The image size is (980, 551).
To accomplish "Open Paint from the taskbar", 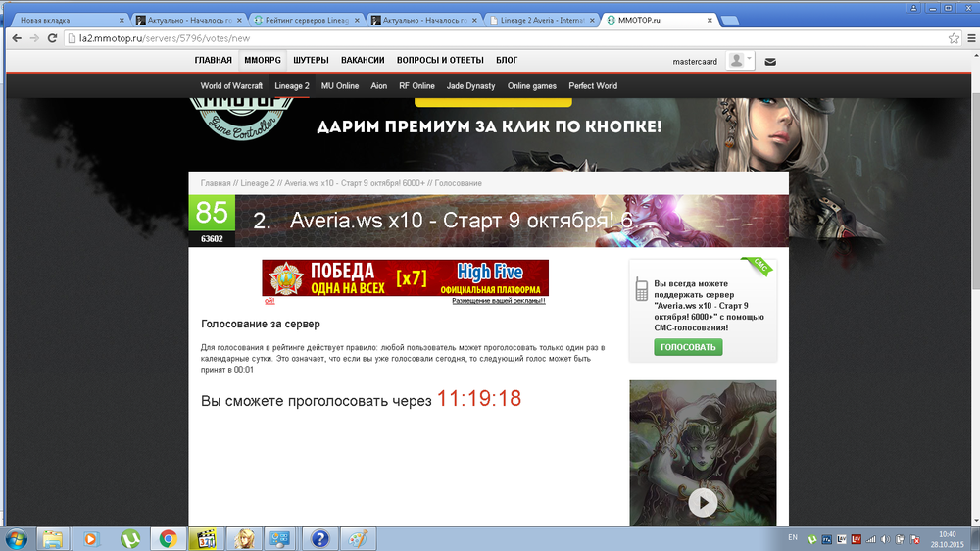I will click(x=358, y=539).
